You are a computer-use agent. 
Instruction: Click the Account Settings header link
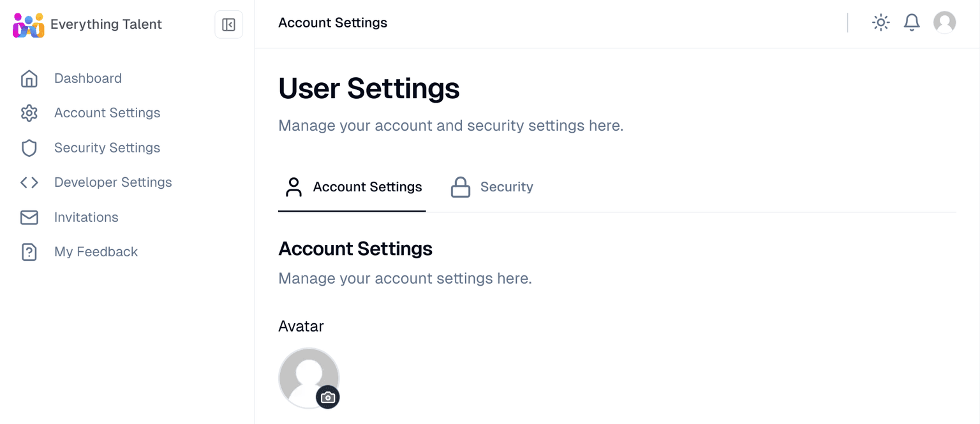pos(332,22)
